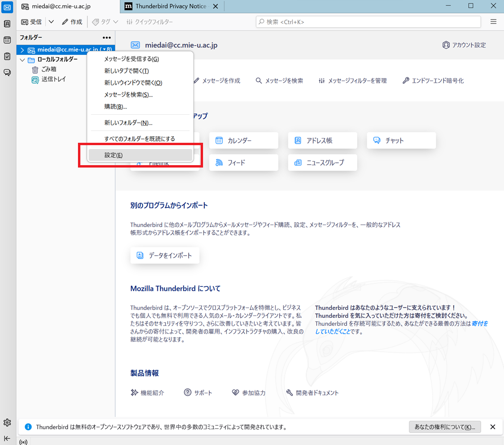
Task: Open the Calendar space icon in sidebar
Action: pos(7,40)
